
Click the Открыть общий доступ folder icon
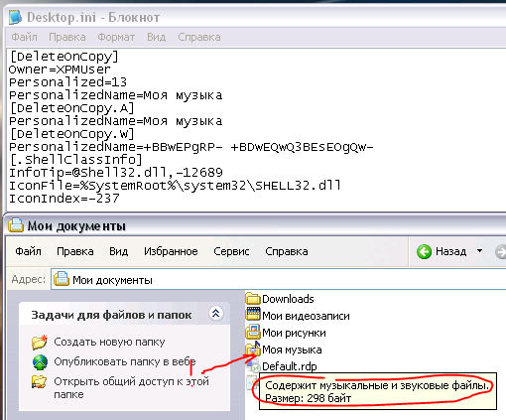pos(40,381)
